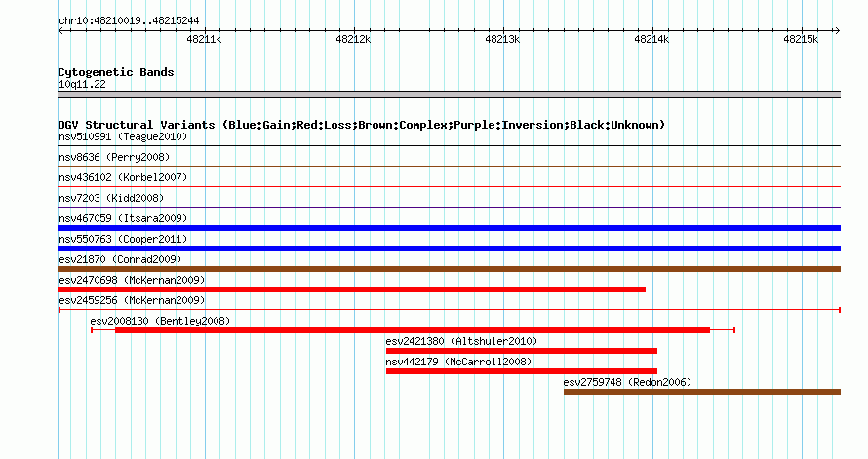Click the 48212k ruler label

click(x=353, y=39)
